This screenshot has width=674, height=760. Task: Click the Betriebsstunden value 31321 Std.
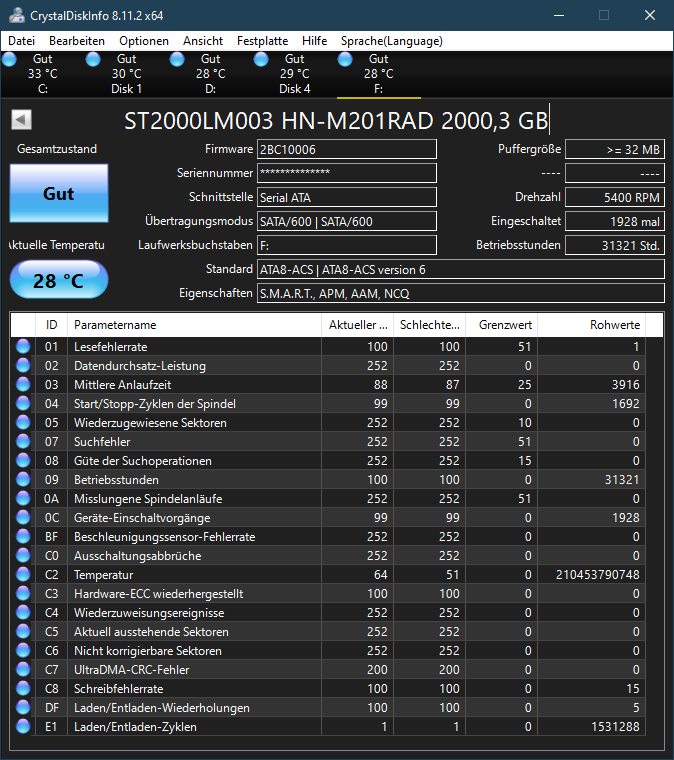coord(614,245)
